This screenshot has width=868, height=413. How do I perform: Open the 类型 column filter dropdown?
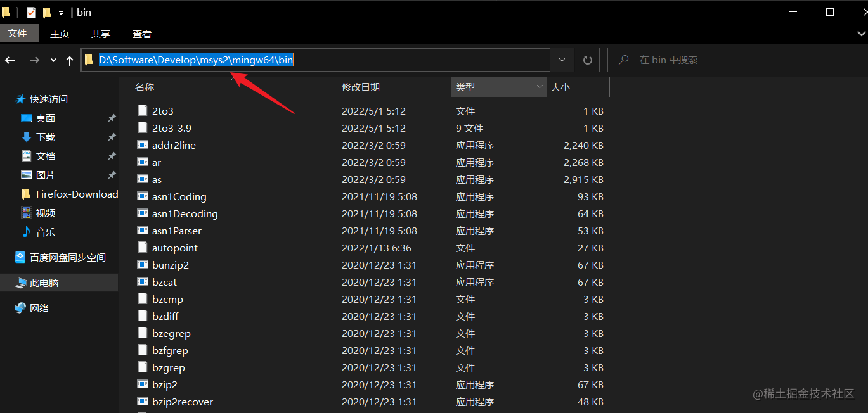pos(538,87)
